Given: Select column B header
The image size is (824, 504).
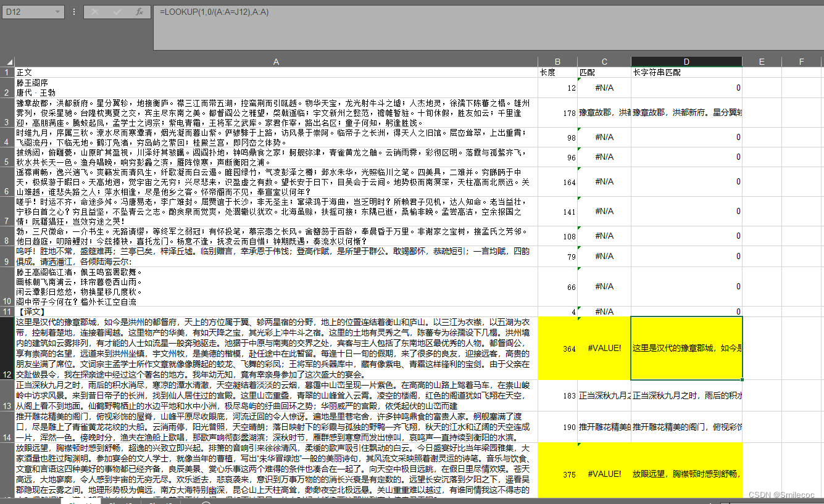Looking at the screenshot, I should point(558,62).
